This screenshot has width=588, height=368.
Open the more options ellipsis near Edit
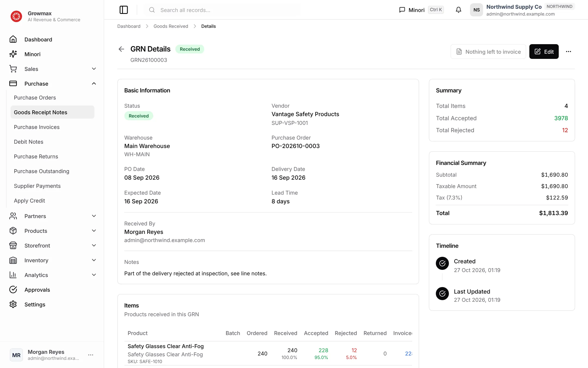568,52
